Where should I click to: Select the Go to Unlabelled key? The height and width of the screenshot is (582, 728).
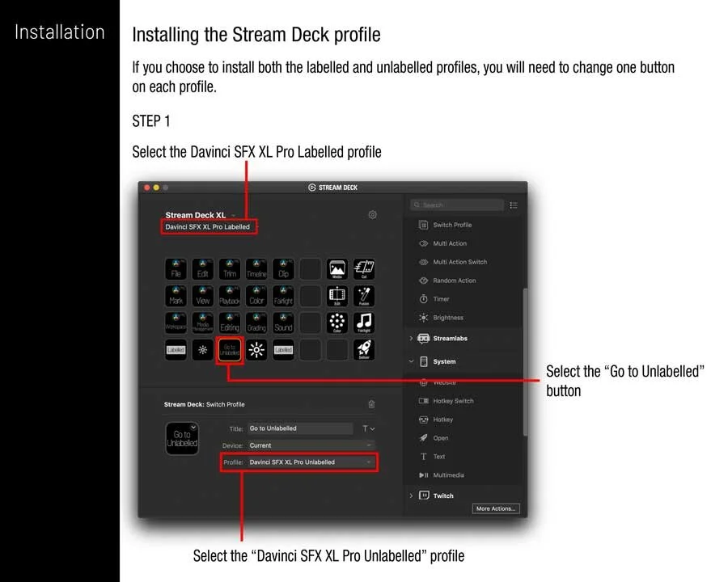coord(229,349)
